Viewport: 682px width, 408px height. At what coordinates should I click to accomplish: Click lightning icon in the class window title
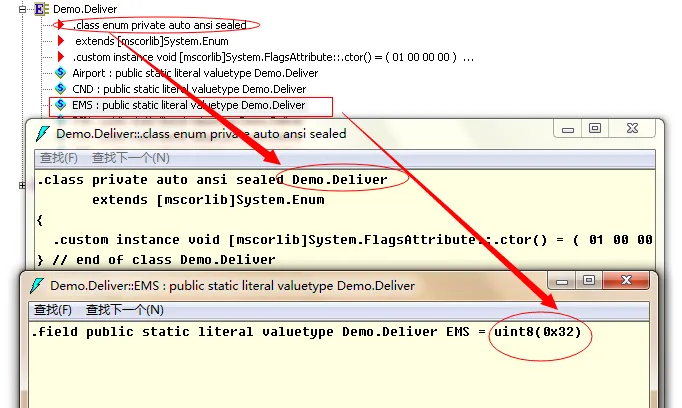pyautogui.click(x=43, y=134)
